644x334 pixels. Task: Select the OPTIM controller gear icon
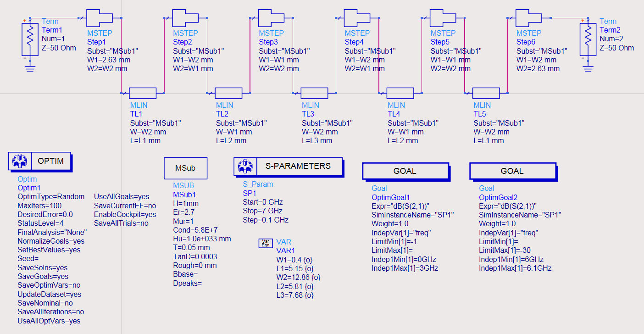click(20, 161)
